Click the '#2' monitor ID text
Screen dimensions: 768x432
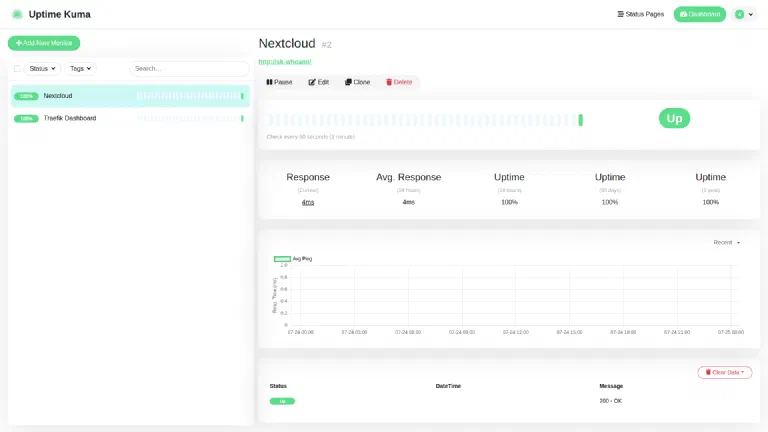point(327,45)
